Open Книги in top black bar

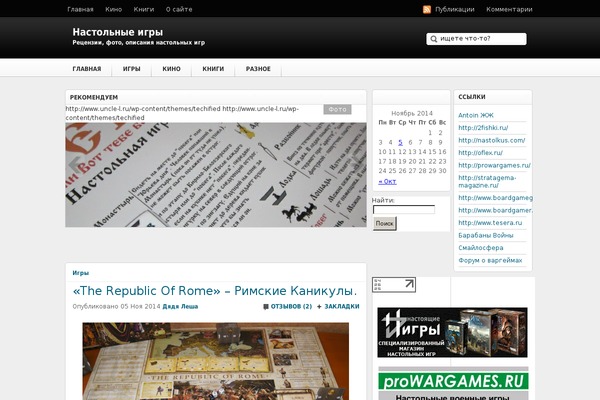144,9
